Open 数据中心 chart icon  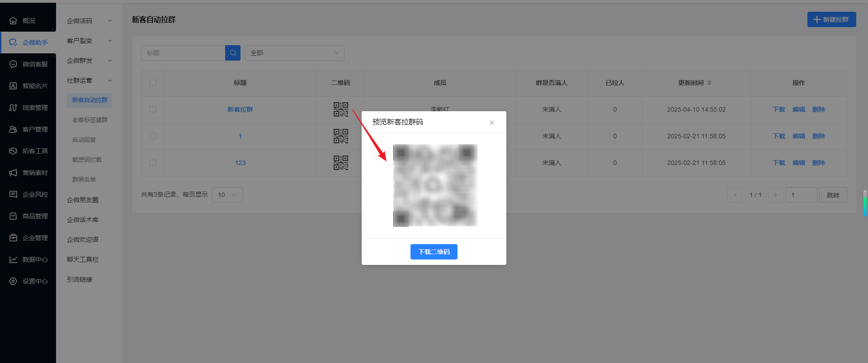(x=13, y=259)
